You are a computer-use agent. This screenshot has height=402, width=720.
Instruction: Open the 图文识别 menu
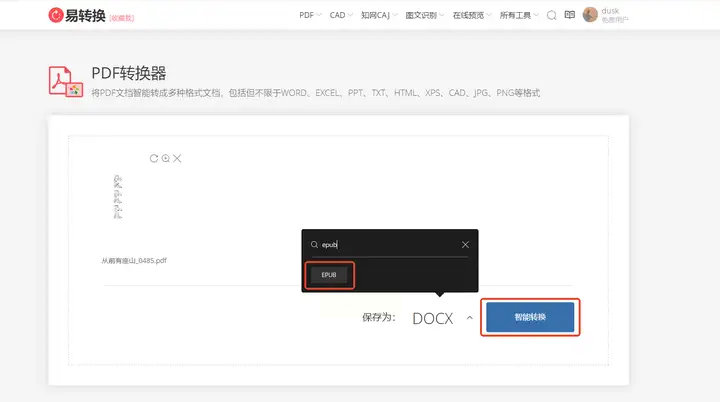click(425, 15)
